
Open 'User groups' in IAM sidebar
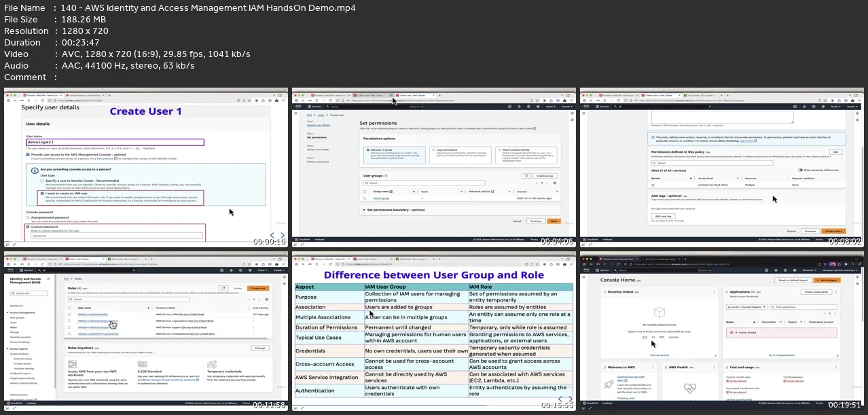click(x=18, y=317)
